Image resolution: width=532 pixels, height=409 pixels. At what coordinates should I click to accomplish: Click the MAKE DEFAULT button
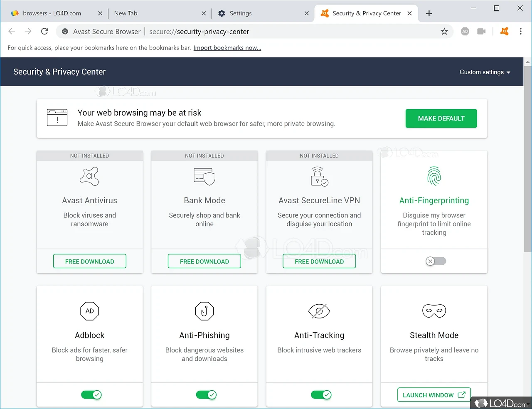tap(441, 118)
